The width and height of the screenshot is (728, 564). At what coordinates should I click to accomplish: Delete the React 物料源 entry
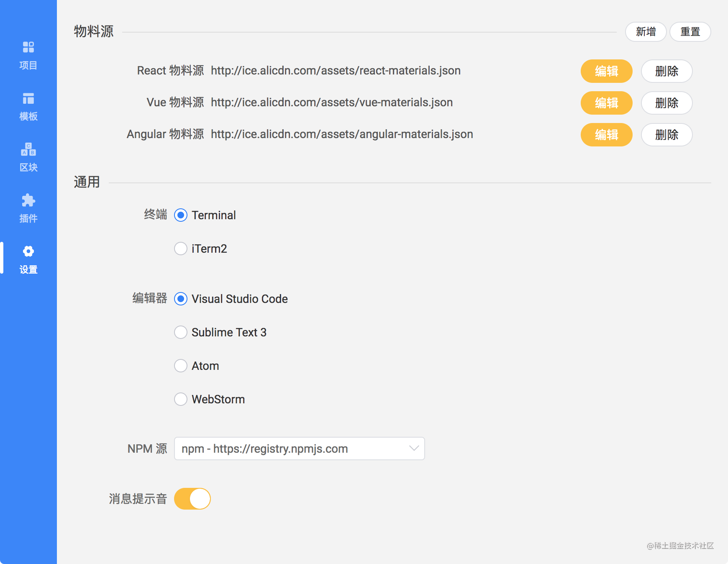pyautogui.click(x=666, y=71)
